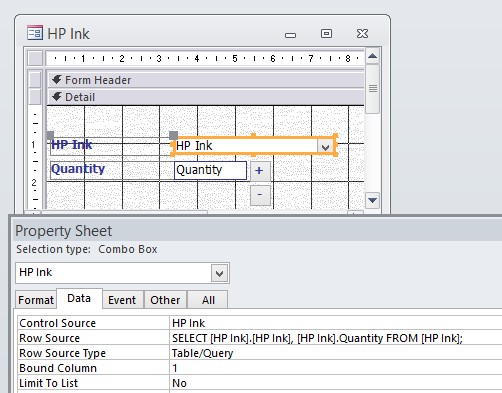Click the Row Source property value

(336, 338)
